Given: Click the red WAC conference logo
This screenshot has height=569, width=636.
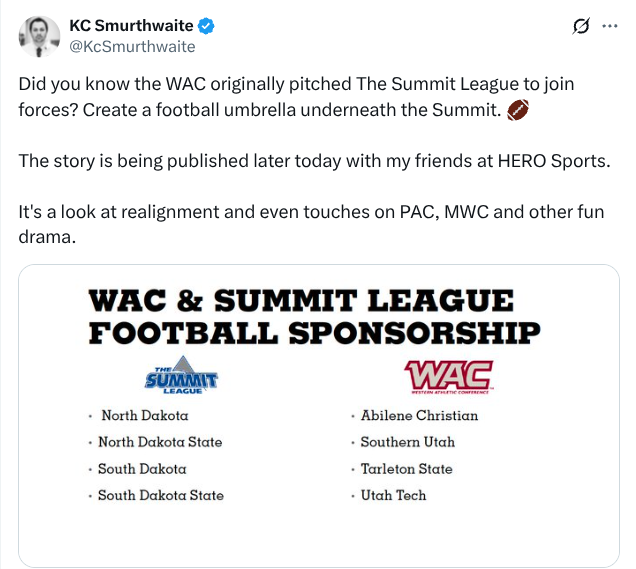Looking at the screenshot, I should pos(449,377).
